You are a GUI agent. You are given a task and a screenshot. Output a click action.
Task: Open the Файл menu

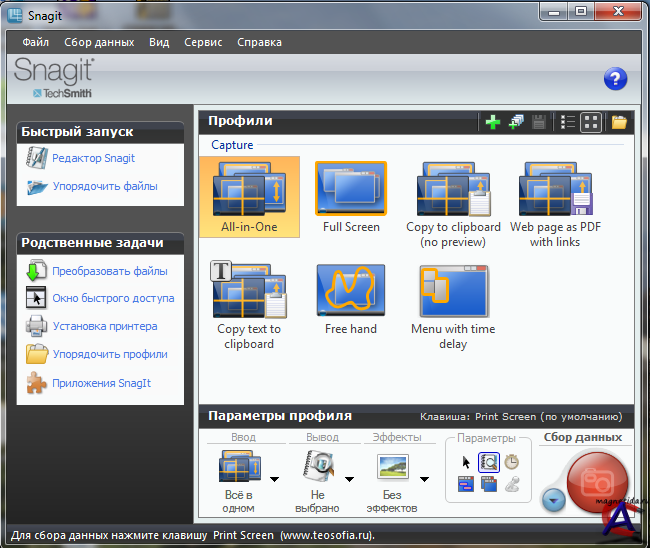point(36,42)
